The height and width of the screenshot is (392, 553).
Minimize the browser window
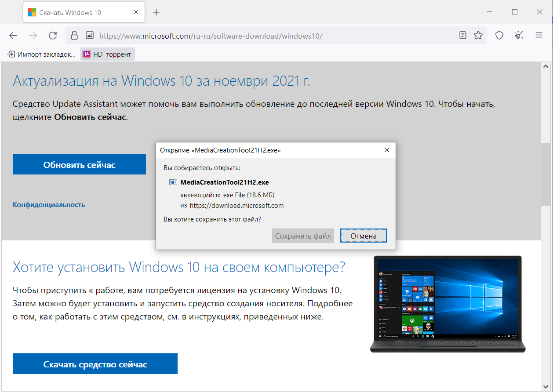pos(491,12)
